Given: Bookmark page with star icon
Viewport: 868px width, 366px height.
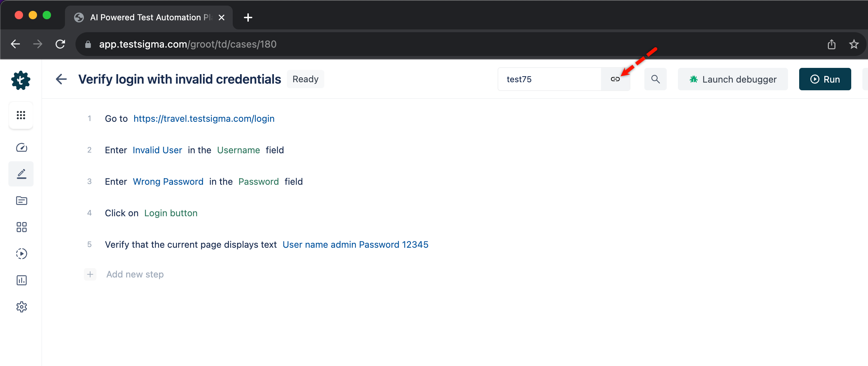Looking at the screenshot, I should pos(854,44).
